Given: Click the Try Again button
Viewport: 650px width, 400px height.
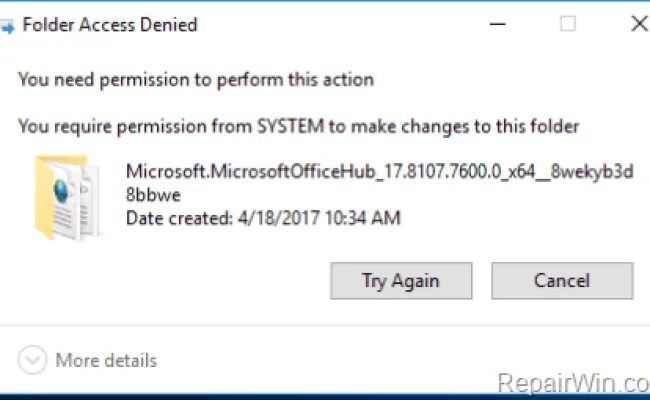Looking at the screenshot, I should pyautogui.click(x=401, y=281).
